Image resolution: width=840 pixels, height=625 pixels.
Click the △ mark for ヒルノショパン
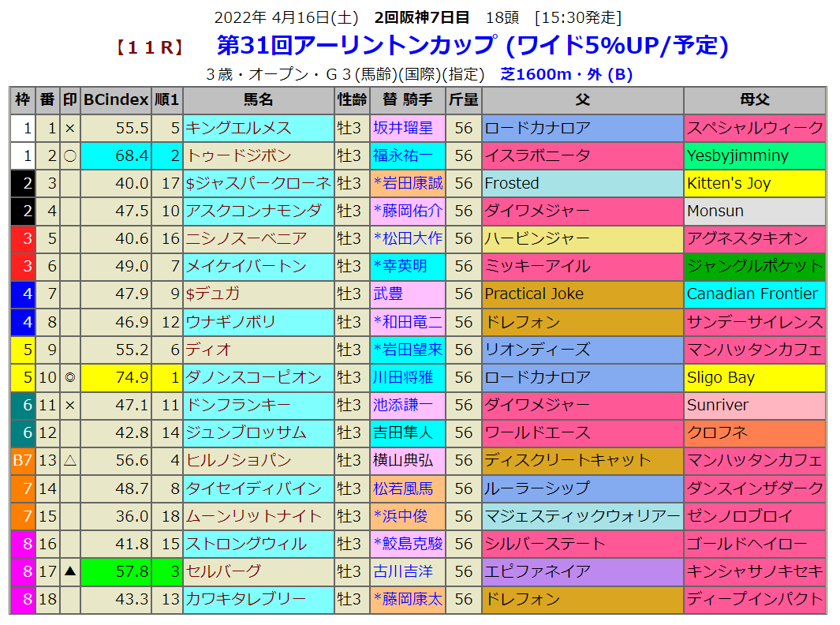[x=70, y=460]
